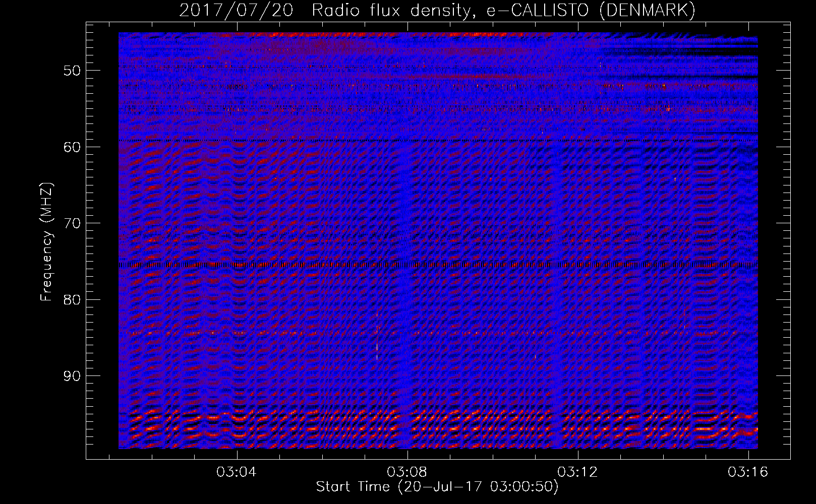Click the 70 MHz frequency tick label

(72, 223)
